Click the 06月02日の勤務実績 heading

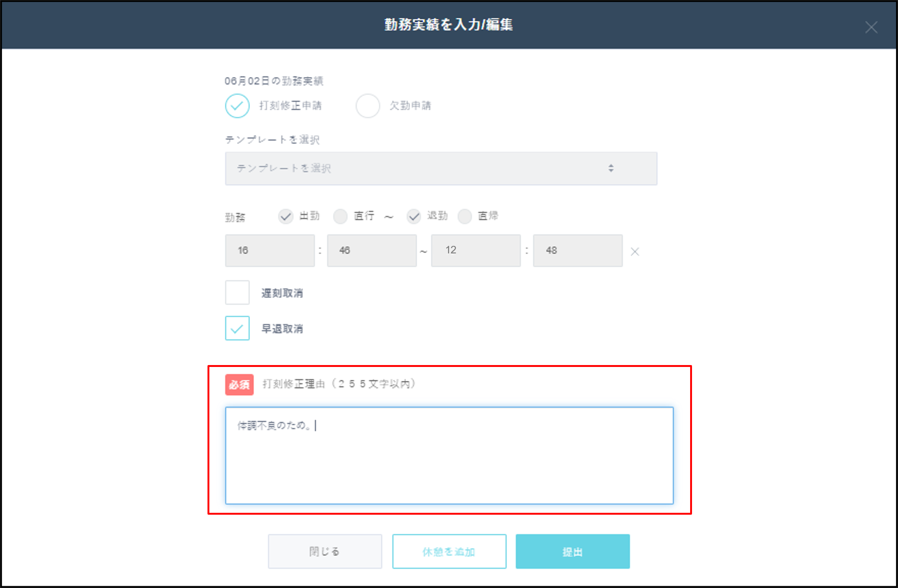(276, 80)
